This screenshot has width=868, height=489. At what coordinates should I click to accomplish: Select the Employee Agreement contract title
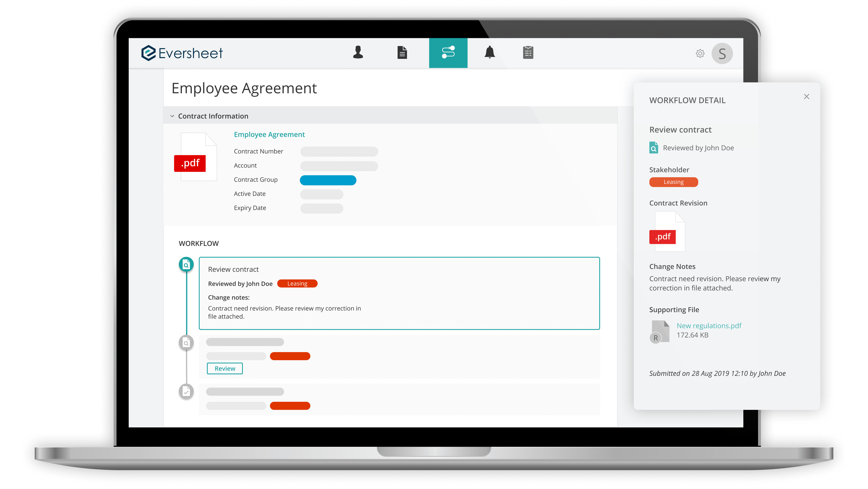click(x=270, y=134)
